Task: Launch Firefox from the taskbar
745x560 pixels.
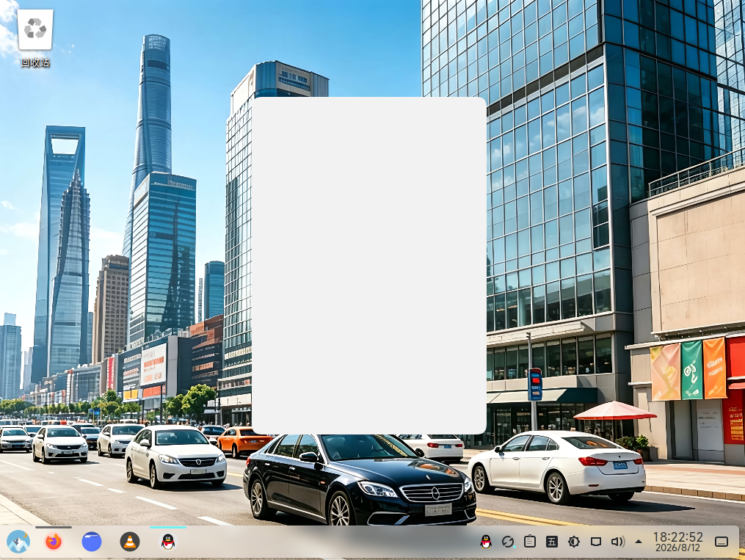Action: [53, 542]
